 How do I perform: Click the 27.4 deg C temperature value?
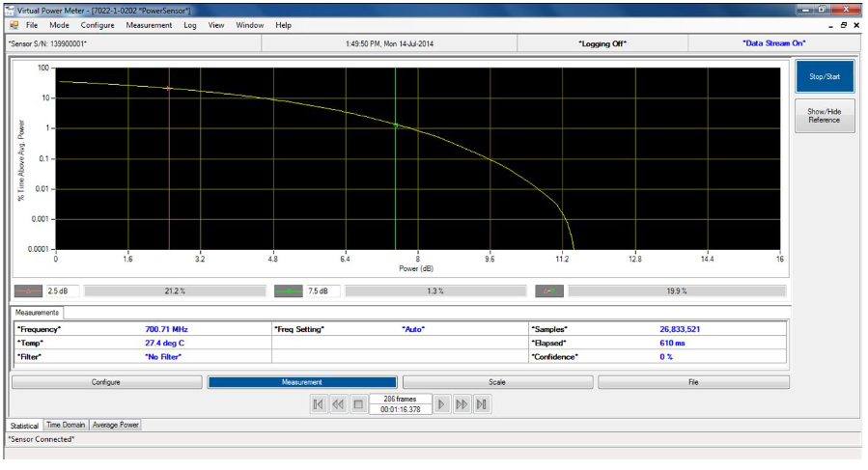point(164,343)
